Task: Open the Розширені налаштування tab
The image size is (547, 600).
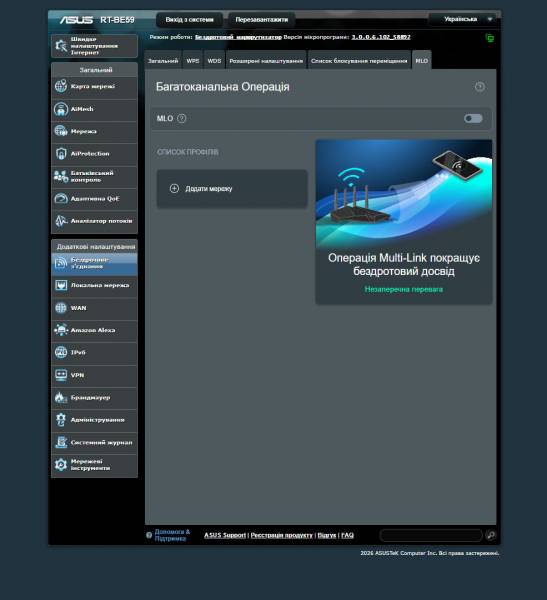Action: [x=266, y=60]
